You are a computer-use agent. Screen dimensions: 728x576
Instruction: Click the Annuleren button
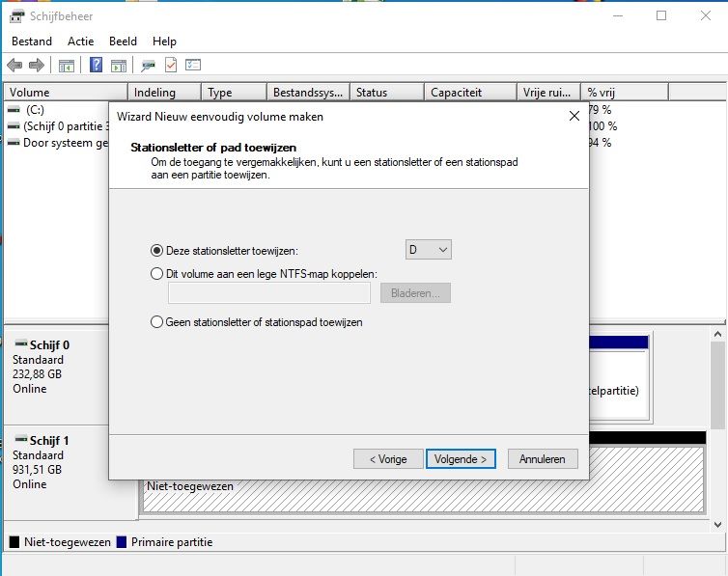pyautogui.click(x=543, y=459)
